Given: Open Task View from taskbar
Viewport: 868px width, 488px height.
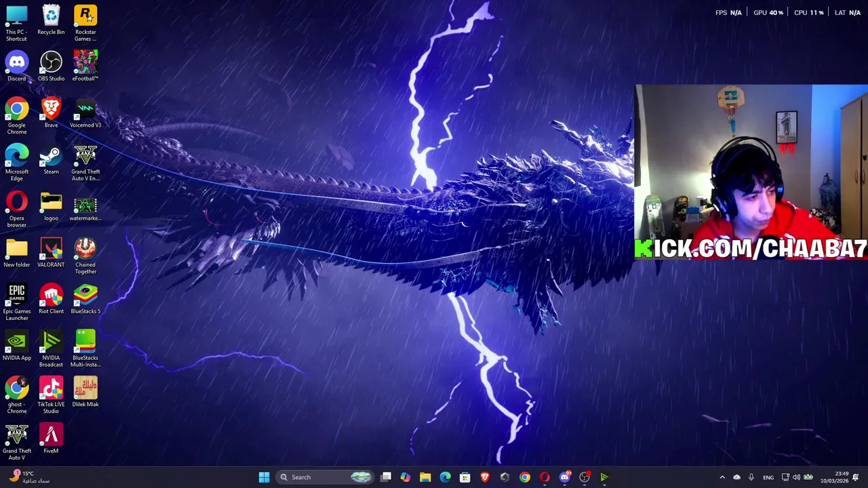Looking at the screenshot, I should (x=386, y=477).
